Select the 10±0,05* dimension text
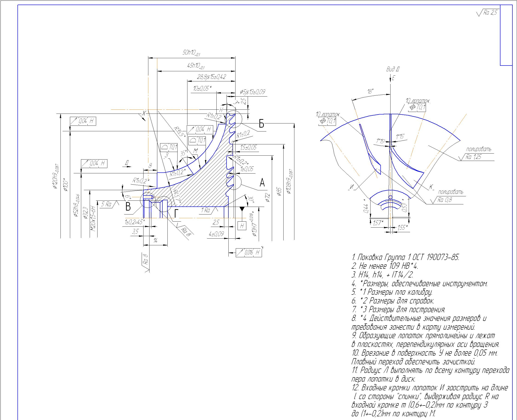Viewport: 517px width, 420px height. tap(202, 89)
